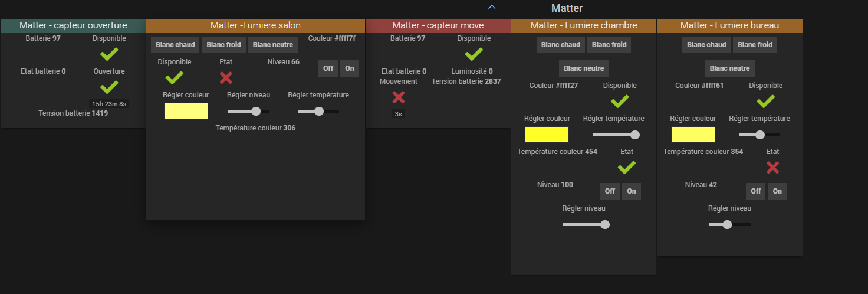Set Lumiere salon to Blanc neutre
Viewport: 868px width, 294px height.
273,45
